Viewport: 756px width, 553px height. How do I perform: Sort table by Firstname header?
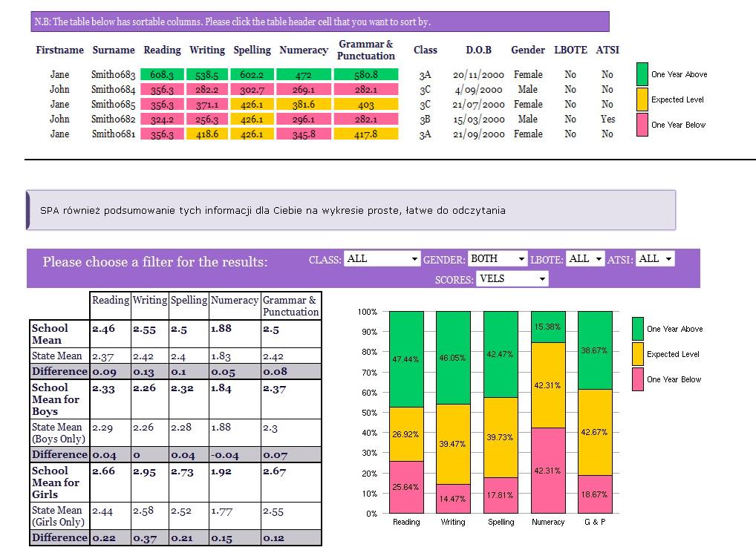tap(60, 50)
